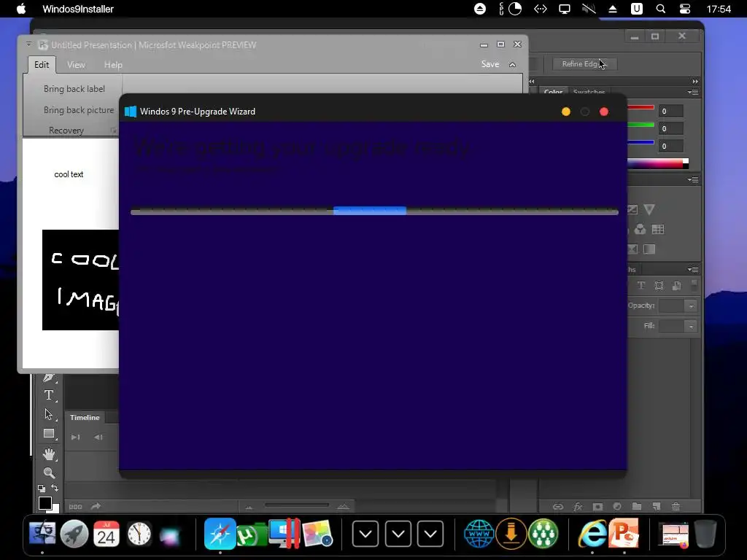Open the Help tab in Weakpoint
The width and height of the screenshot is (747, 560).
pyautogui.click(x=113, y=64)
